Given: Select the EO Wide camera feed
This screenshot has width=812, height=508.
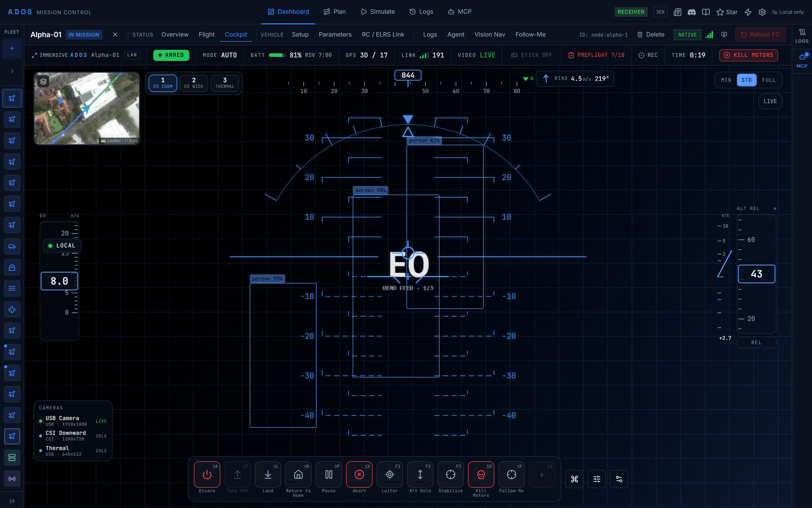Looking at the screenshot, I should click(194, 83).
